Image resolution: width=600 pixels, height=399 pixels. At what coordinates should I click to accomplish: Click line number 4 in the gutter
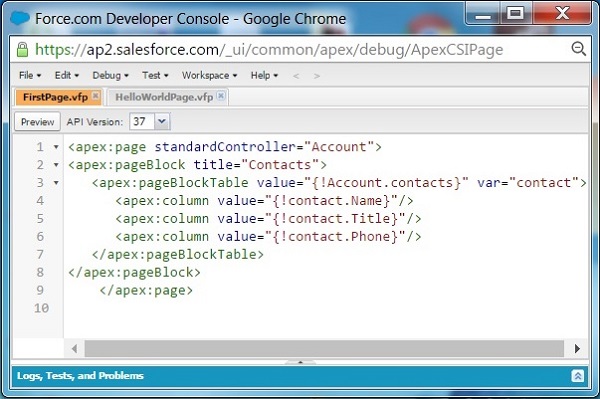pos(40,201)
